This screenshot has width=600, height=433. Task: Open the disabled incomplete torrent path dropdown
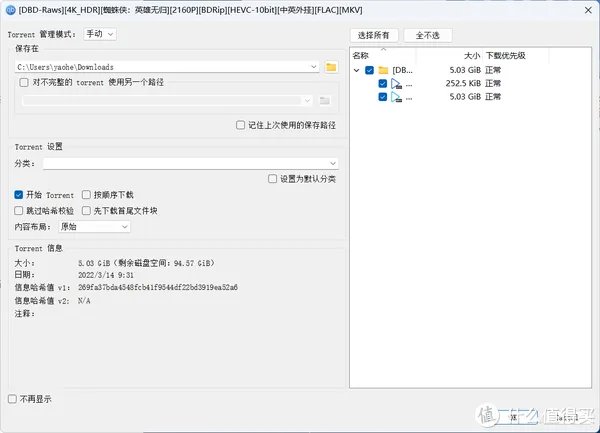pyautogui.click(x=167, y=101)
